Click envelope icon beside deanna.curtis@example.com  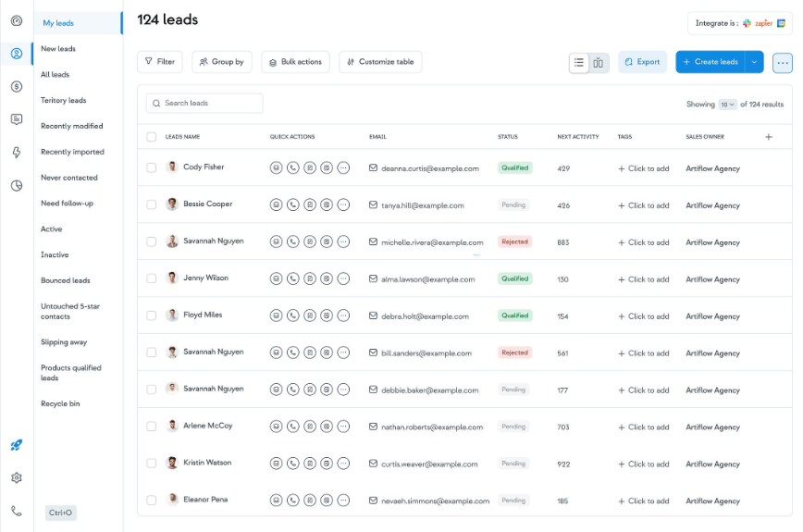373,168
